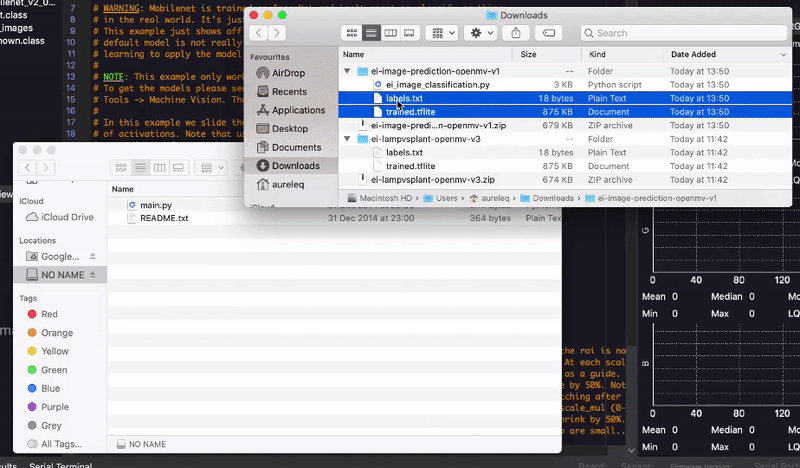This screenshot has height=468, width=800.
Task: Eject the NO NAME drive
Action: (94, 274)
